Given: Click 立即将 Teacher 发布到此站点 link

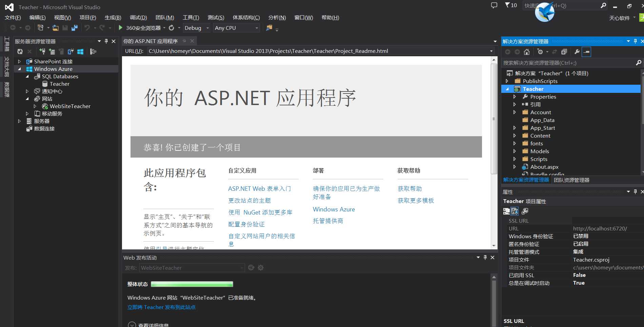Looking at the screenshot, I should [161, 307].
